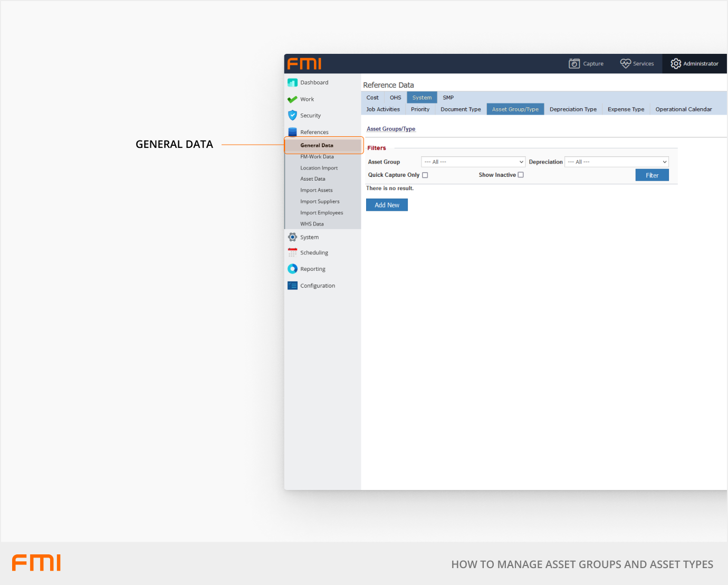Viewport: 728px width, 585px height.
Task: Open the Depreciation filter dropdown
Action: click(616, 162)
